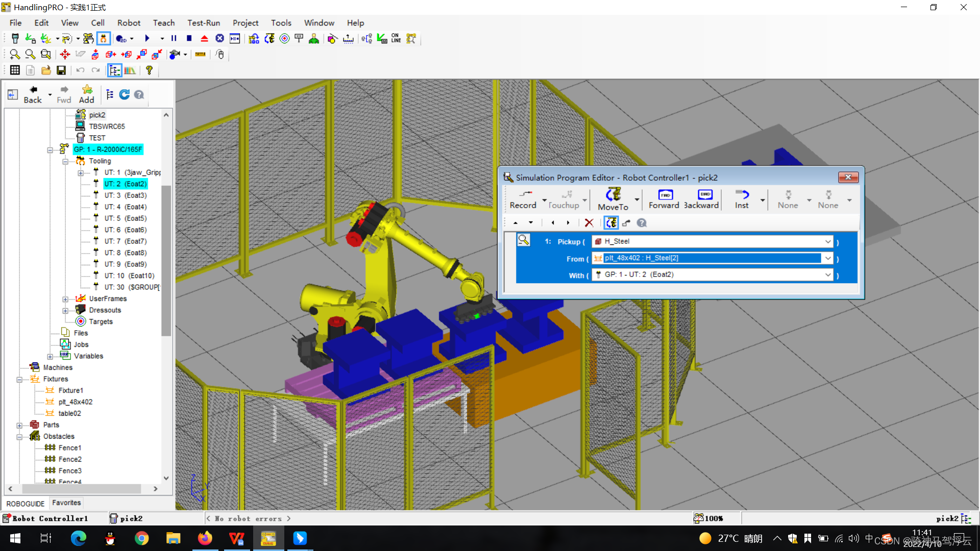Viewport: 980px width, 551px height.
Task: Toggle the ON LINE mode icon
Action: point(396,39)
